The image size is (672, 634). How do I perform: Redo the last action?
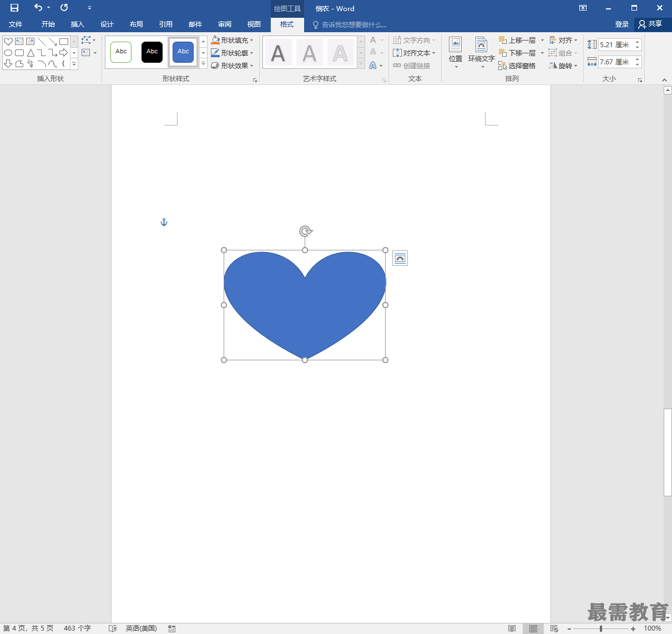pos(64,8)
